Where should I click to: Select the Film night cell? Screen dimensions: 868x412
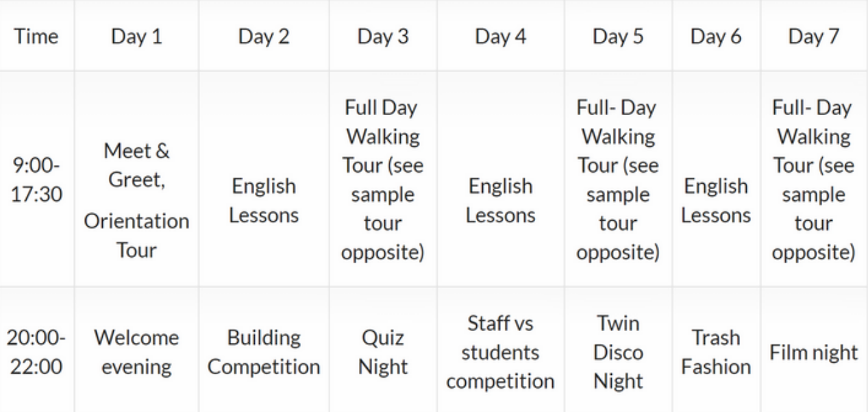(813, 352)
